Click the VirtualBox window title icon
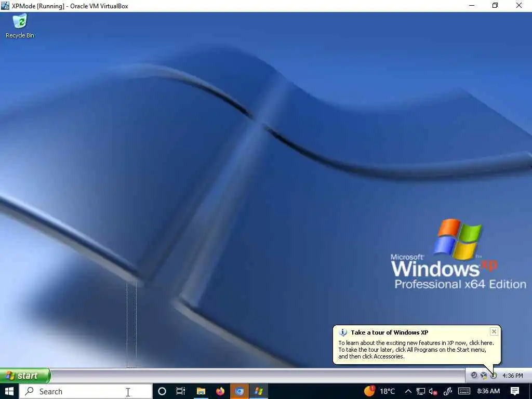532x399 pixels. pyautogui.click(x=5, y=5)
